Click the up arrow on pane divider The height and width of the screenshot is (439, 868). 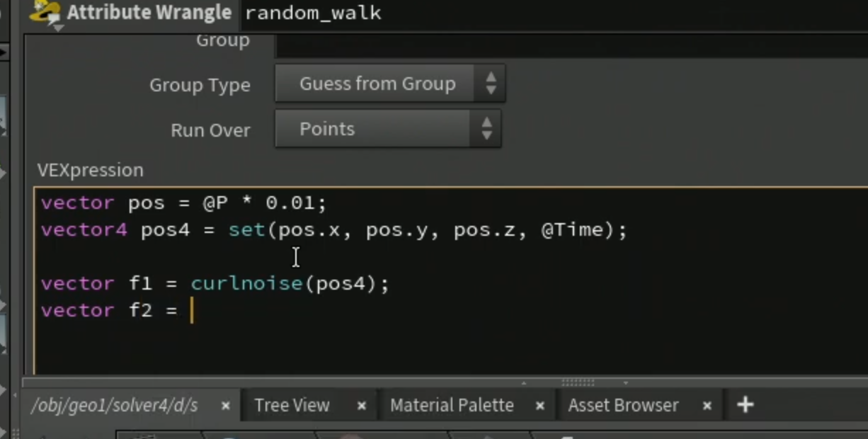524,382
